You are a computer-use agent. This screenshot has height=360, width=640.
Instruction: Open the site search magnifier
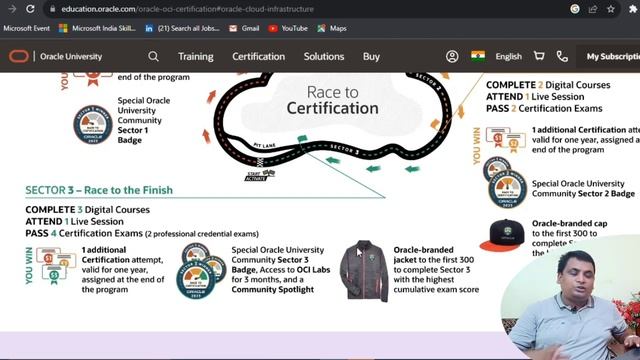153,56
